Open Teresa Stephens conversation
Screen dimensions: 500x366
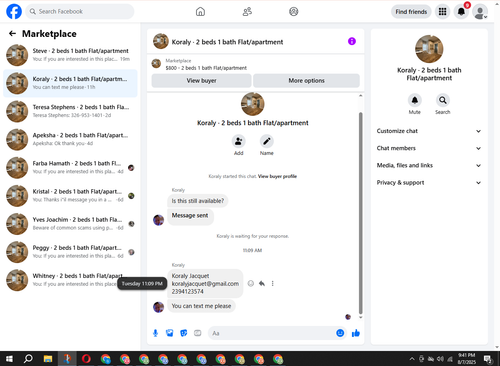[x=70, y=111]
